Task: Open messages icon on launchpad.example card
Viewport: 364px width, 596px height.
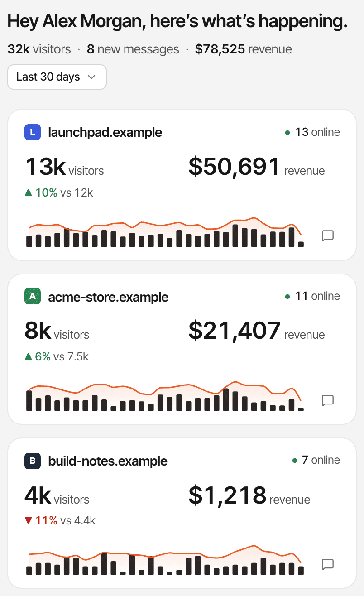Action: [327, 236]
